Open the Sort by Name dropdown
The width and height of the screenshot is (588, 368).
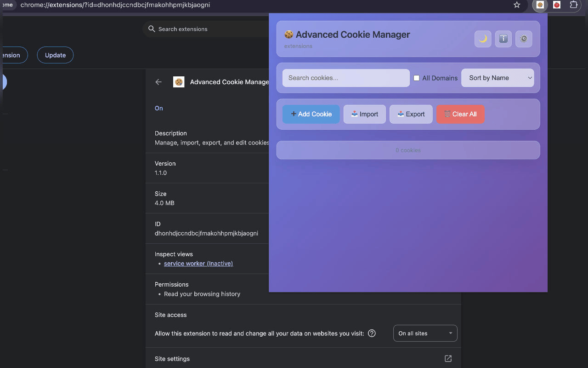498,78
